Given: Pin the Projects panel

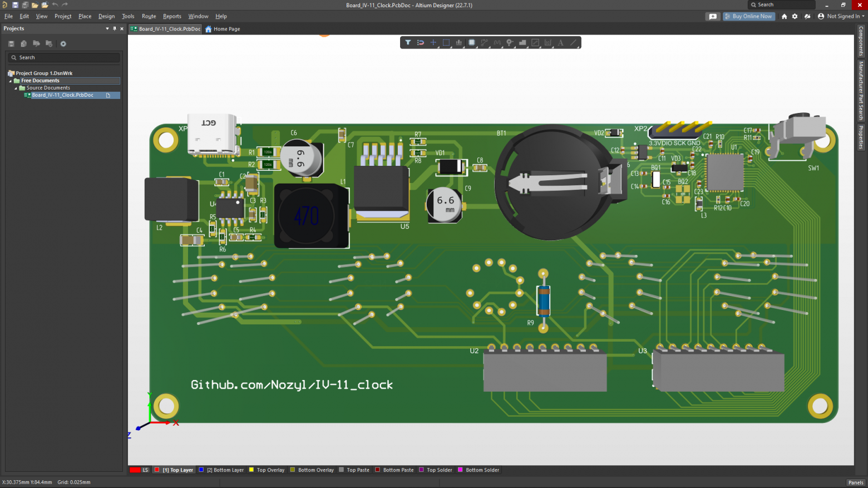Looking at the screenshot, I should 115,28.
